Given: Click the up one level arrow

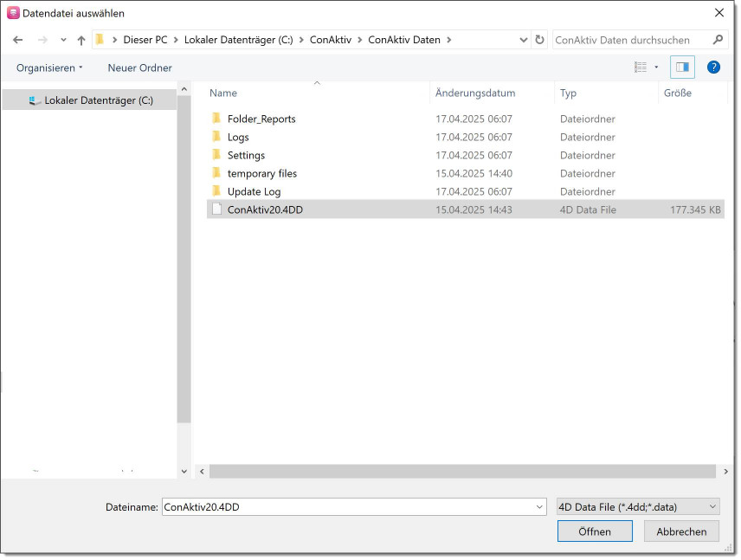Looking at the screenshot, I should point(81,40).
